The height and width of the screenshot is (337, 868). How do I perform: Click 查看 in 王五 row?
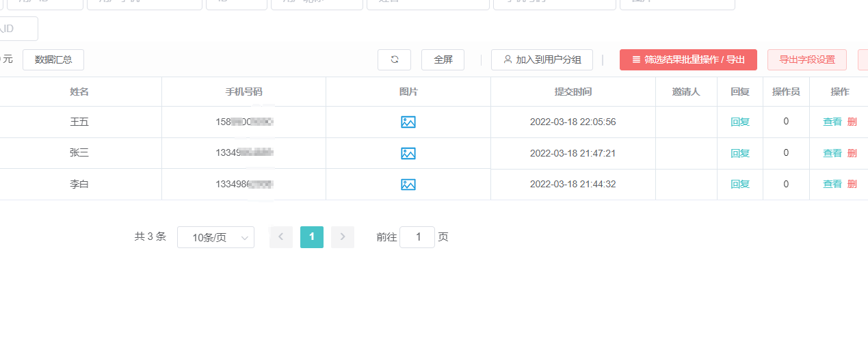[832, 122]
